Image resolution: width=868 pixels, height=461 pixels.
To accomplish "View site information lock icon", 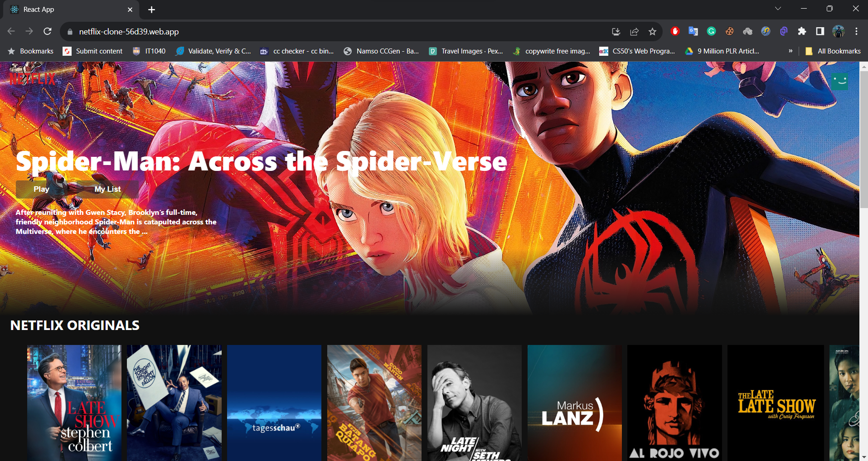I will pos(69,32).
